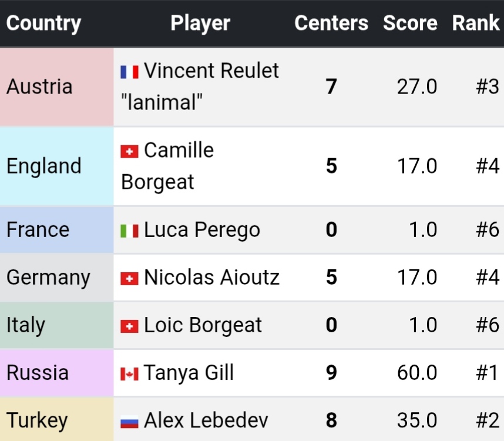Click the Swiss flag beside Loic Borgeat
Screen dimensions: 504x441
(129, 326)
